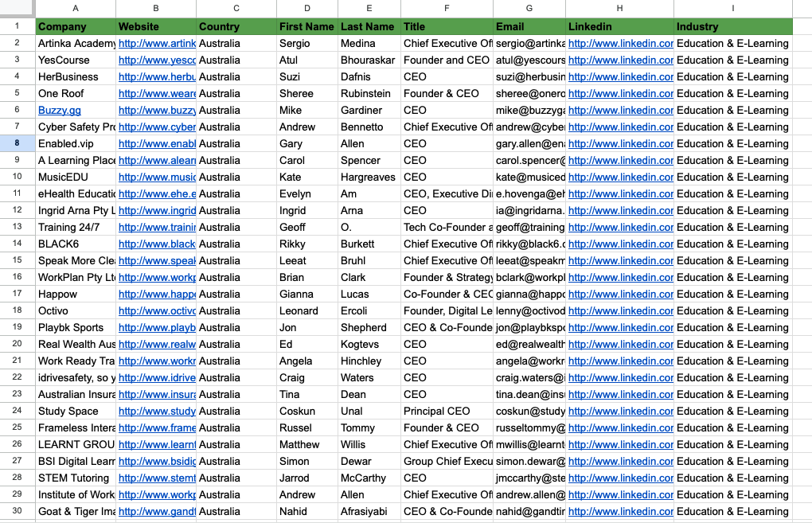This screenshot has height=523, width=812.
Task: Select the Title header cell
Action: click(447, 26)
